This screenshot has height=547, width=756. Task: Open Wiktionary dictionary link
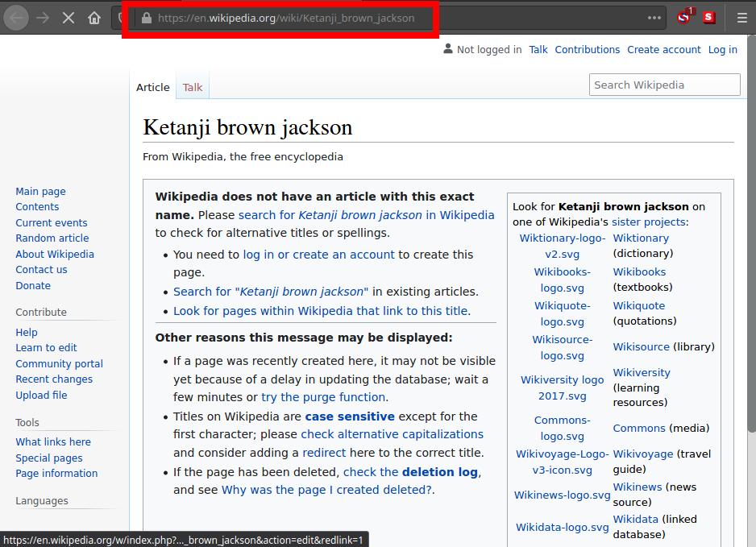(641, 238)
